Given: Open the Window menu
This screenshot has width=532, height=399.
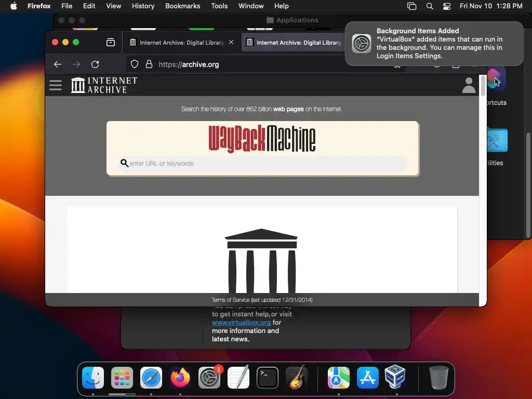Looking at the screenshot, I should click(x=251, y=6).
